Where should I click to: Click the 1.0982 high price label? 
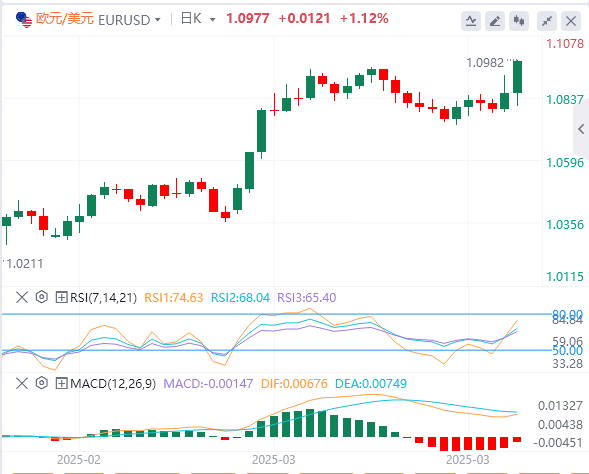(485, 63)
